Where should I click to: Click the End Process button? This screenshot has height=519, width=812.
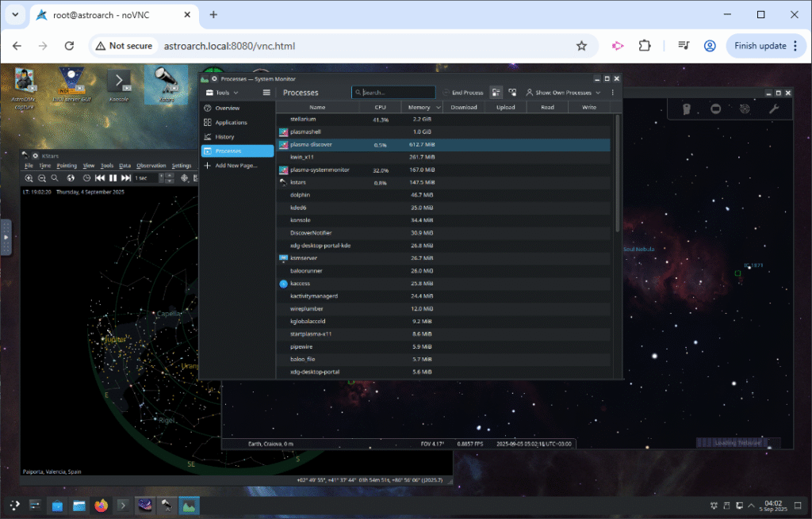point(463,93)
